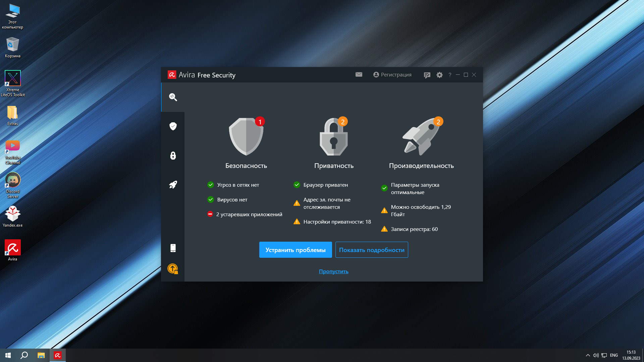Open the Performance rocket sidebar section

(173, 185)
